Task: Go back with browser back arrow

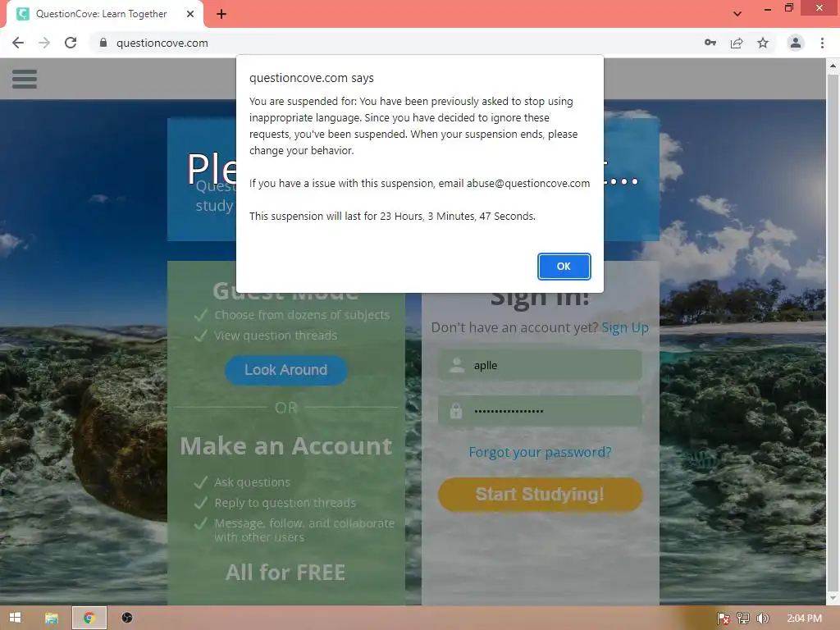Action: tap(18, 43)
